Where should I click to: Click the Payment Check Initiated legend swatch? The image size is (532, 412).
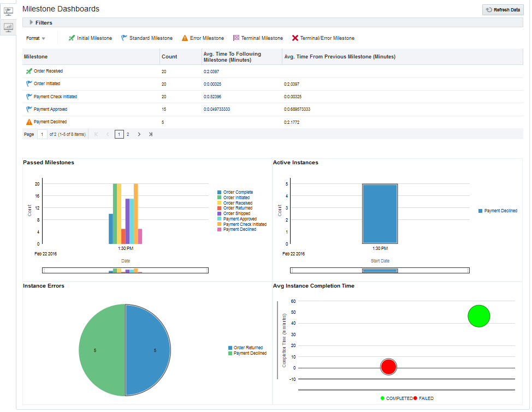click(220, 224)
